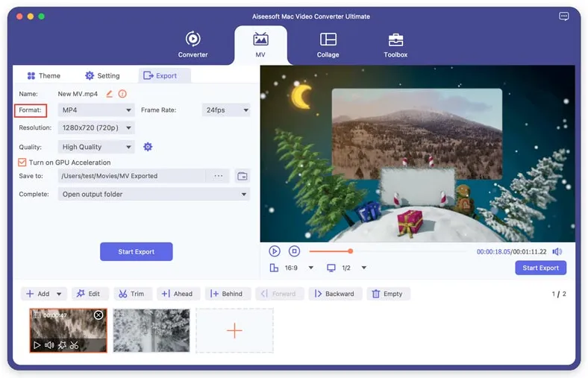This screenshot has width=588, height=378.
Task: Switch to the MV tab
Action: click(260, 44)
